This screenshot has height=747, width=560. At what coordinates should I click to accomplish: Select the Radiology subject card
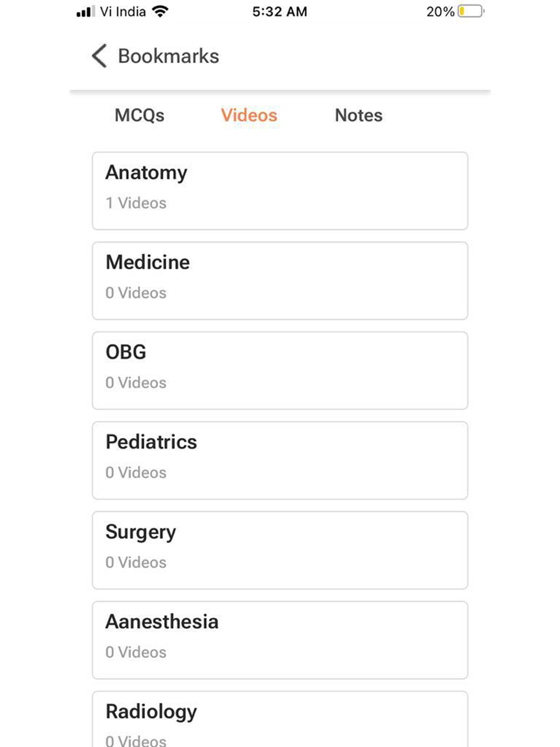(x=280, y=720)
